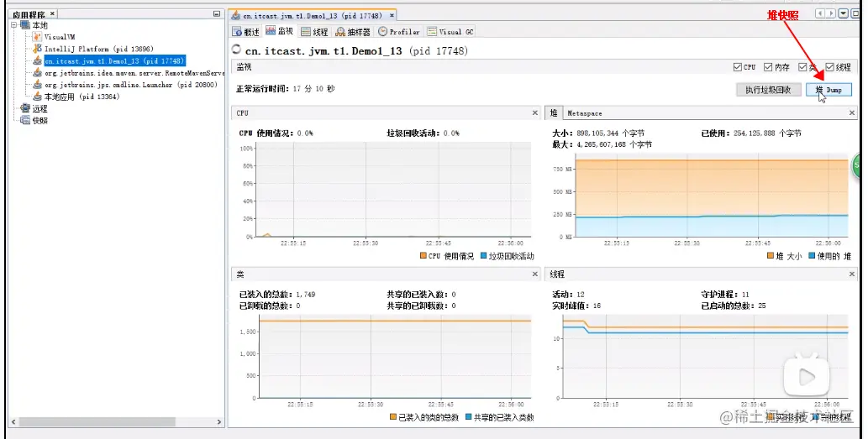868x439 pixels.
Task: Click the scroll documents right arrow
Action: coord(831,13)
